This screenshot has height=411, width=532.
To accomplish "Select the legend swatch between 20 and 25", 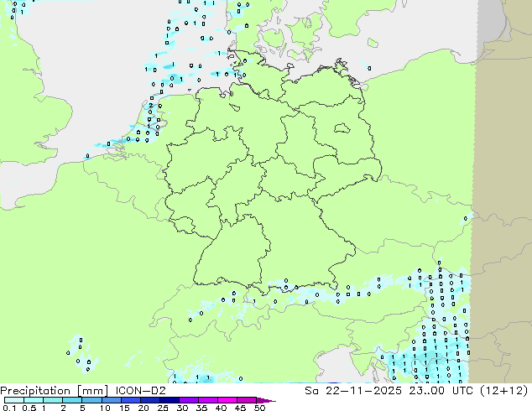I will (x=150, y=400).
